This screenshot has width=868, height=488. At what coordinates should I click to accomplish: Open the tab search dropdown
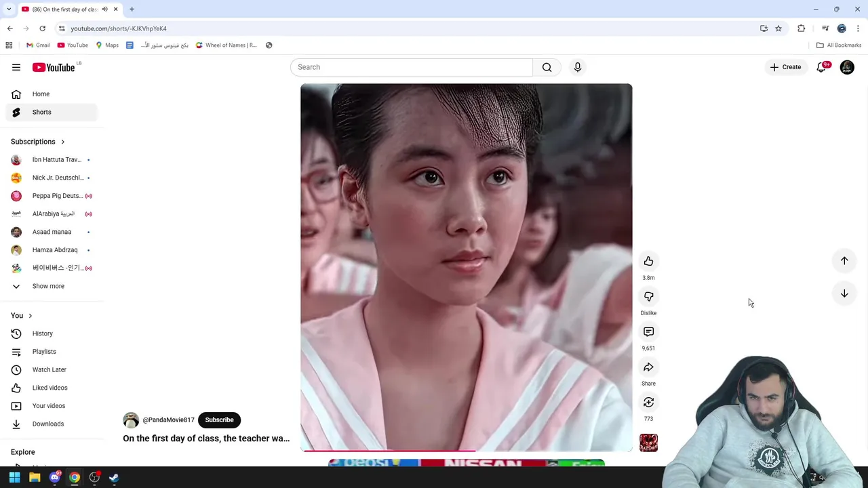[x=9, y=9]
